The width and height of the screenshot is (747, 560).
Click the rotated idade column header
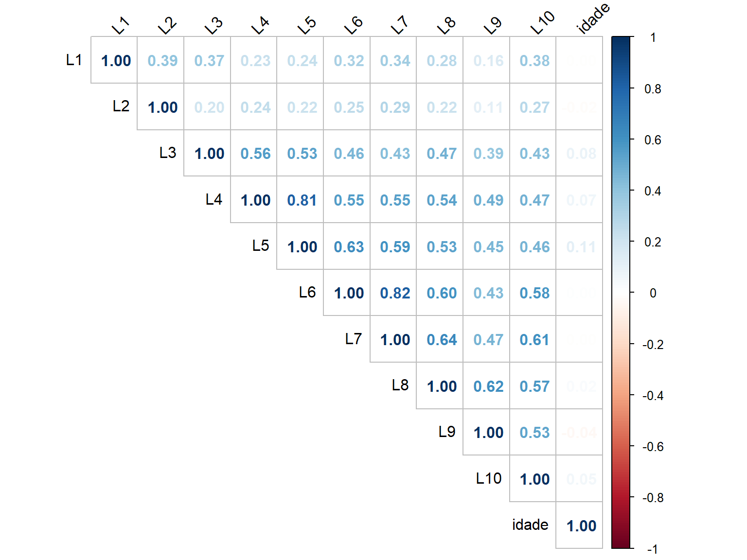(593, 18)
